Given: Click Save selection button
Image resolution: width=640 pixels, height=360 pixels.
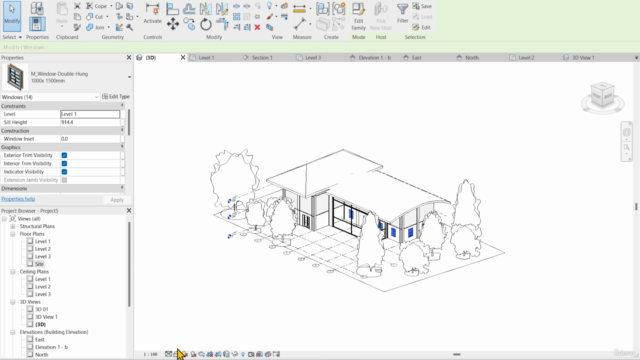Looking at the screenshot, I should (x=422, y=6).
